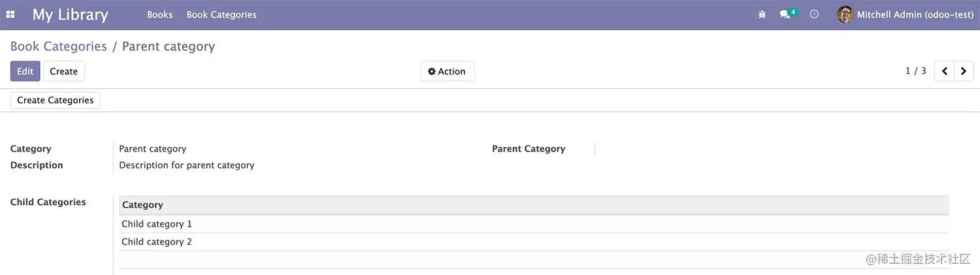The height and width of the screenshot is (275, 980).
Task: Open the Action gear dropdown
Action: 448,71
